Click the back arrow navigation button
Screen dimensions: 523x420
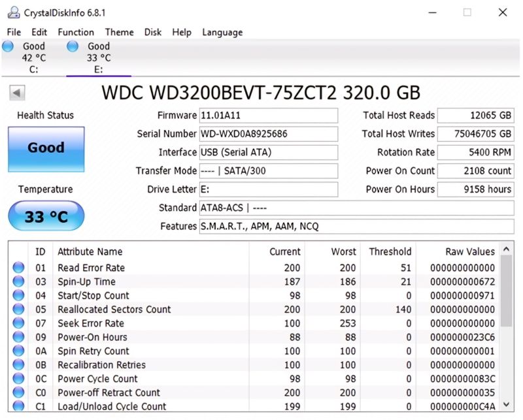point(18,91)
